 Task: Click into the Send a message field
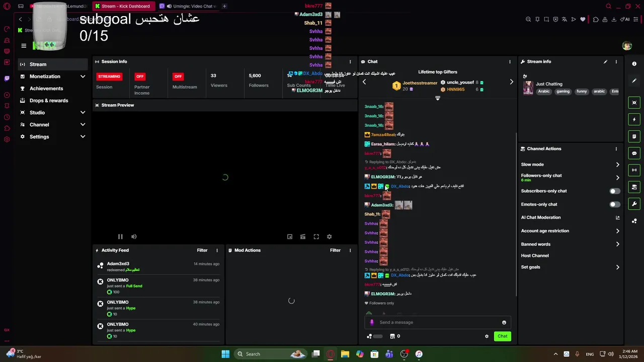438,323
